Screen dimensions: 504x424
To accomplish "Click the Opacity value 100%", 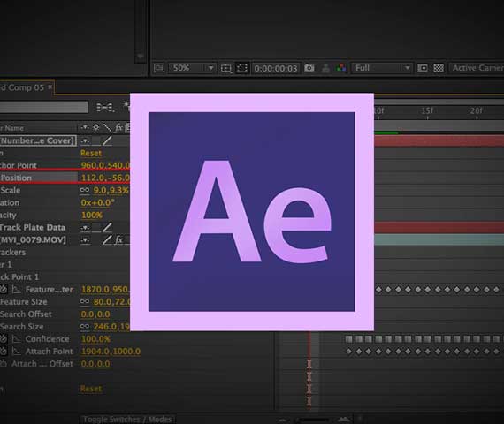I will tap(92, 215).
